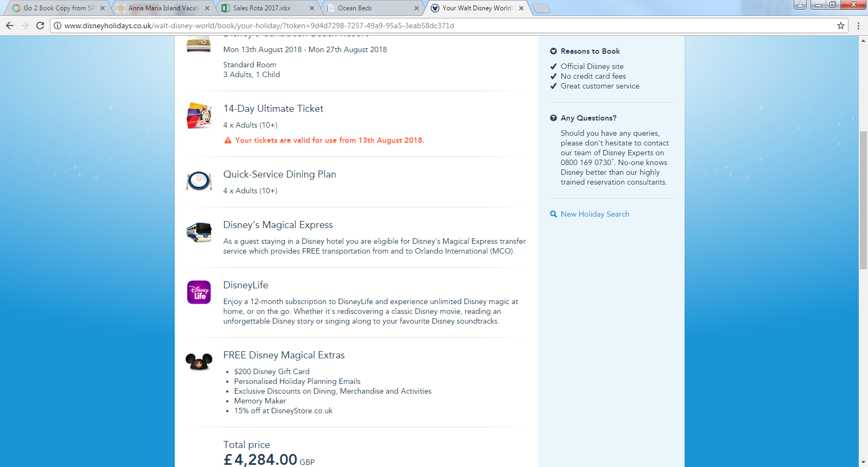Close the Ocean Beds tab
This screenshot has width=868, height=467.
point(417,8)
